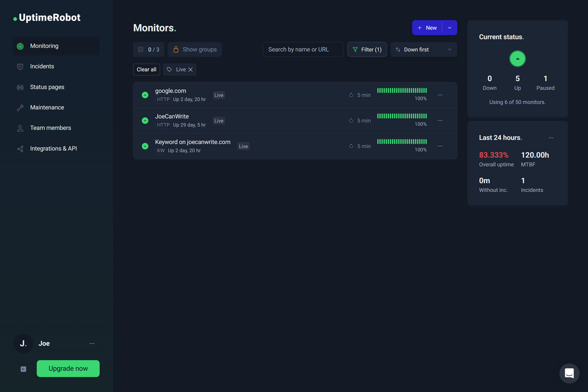Check the select-all monitors checkbox

click(140, 49)
